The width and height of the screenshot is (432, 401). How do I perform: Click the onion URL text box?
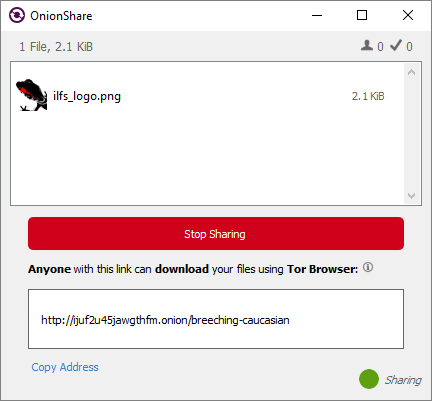pyautogui.click(x=216, y=319)
